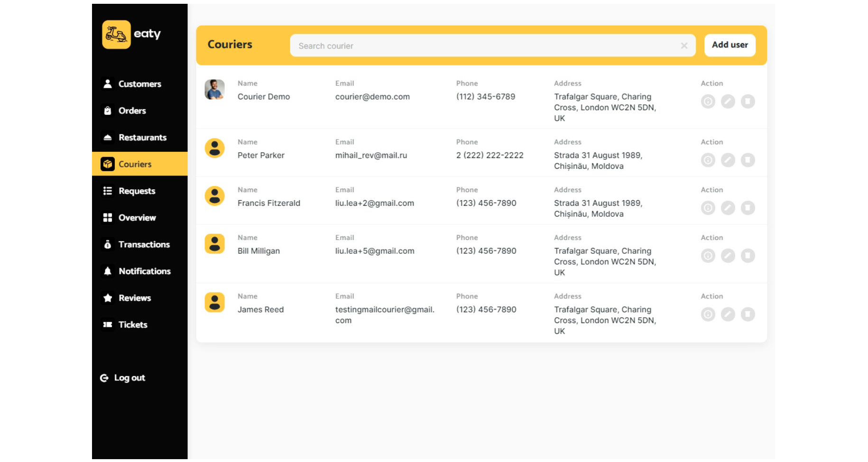The height and width of the screenshot is (462, 868).
Task: Open Bill Milligan's info icon
Action: 708,256
